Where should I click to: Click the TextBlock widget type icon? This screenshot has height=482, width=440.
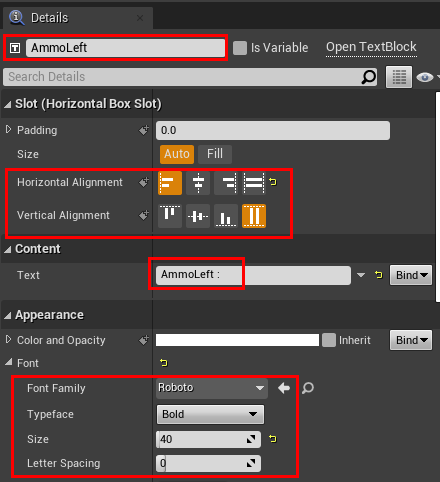pos(15,48)
